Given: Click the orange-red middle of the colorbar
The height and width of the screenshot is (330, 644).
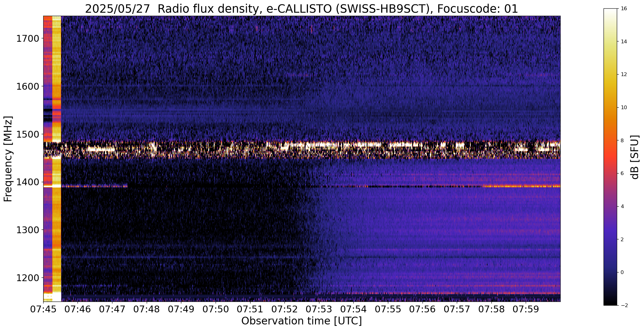Looking at the screenshot, I should point(611,157).
